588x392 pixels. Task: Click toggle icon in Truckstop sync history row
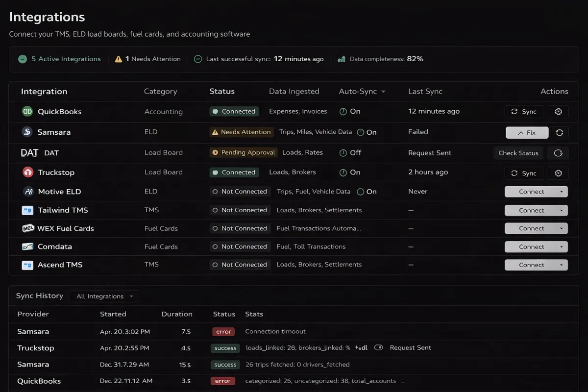point(378,347)
